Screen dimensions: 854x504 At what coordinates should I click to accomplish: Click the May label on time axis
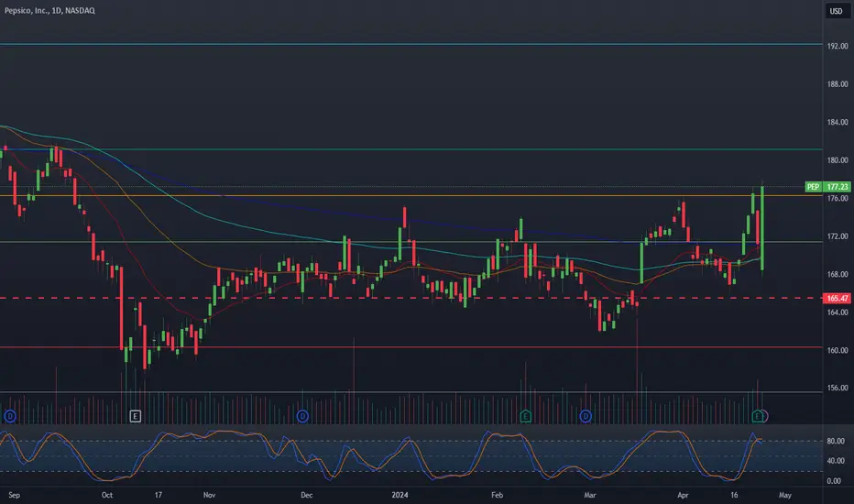785,495
